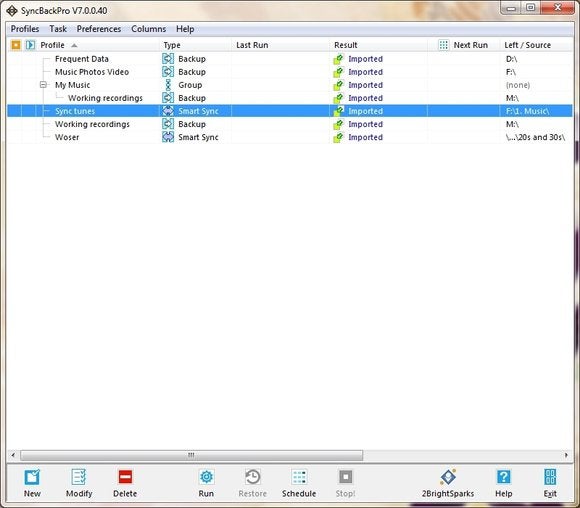Click the Next Run column header

(471, 45)
